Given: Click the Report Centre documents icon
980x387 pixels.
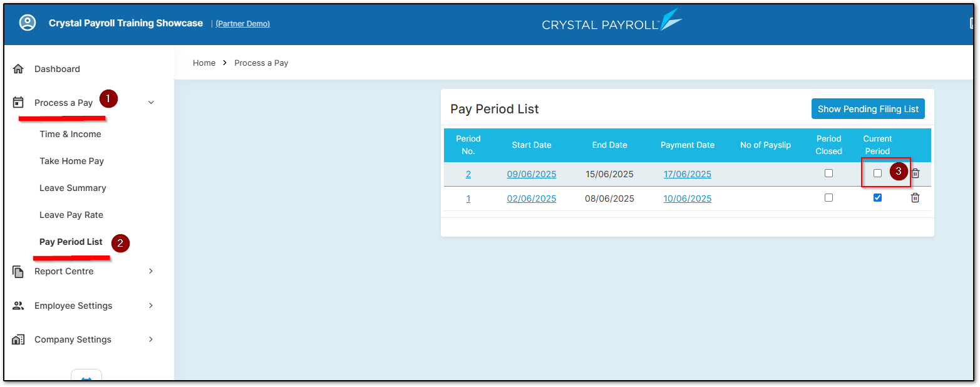Looking at the screenshot, I should (18, 272).
